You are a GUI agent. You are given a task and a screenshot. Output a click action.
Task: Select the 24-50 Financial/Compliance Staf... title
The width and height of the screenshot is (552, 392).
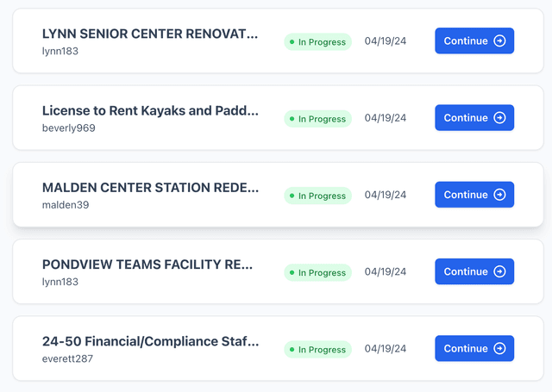pos(150,341)
